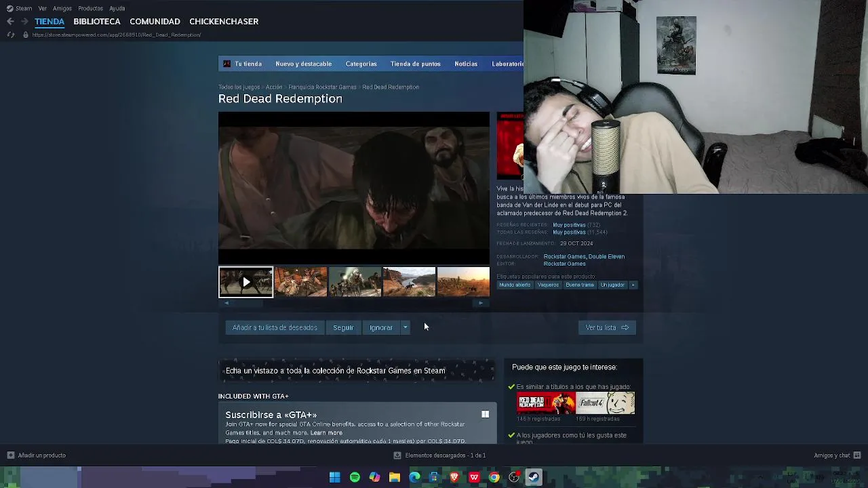
Task: Click the right arrow of the thumbnail strip
Action: pyautogui.click(x=481, y=303)
